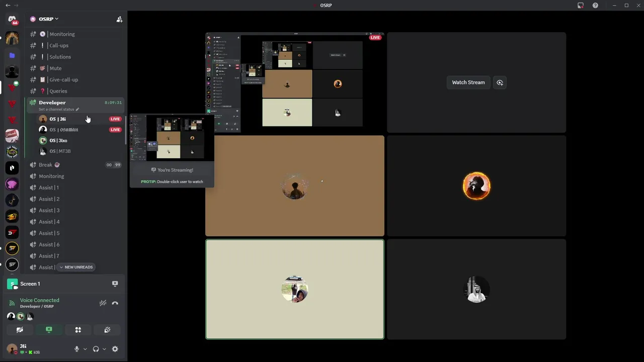The image size is (644, 362).
Task: Click first avatar in voice connected row
Action: 11,316
